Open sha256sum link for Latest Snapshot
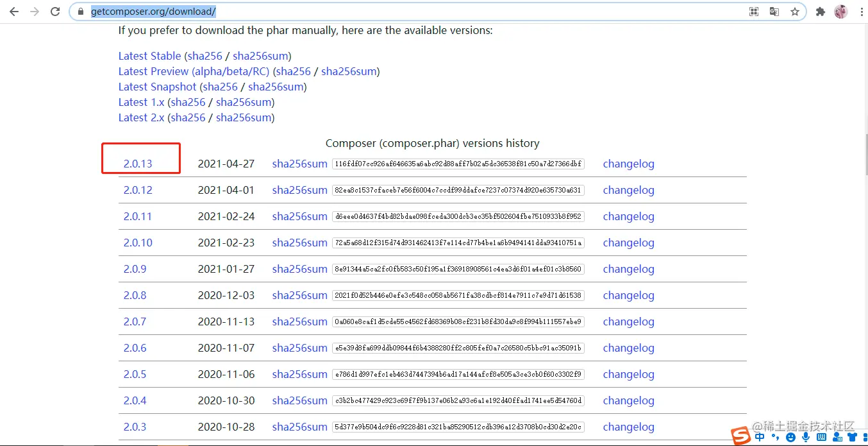This screenshot has height=446, width=868. coord(276,87)
